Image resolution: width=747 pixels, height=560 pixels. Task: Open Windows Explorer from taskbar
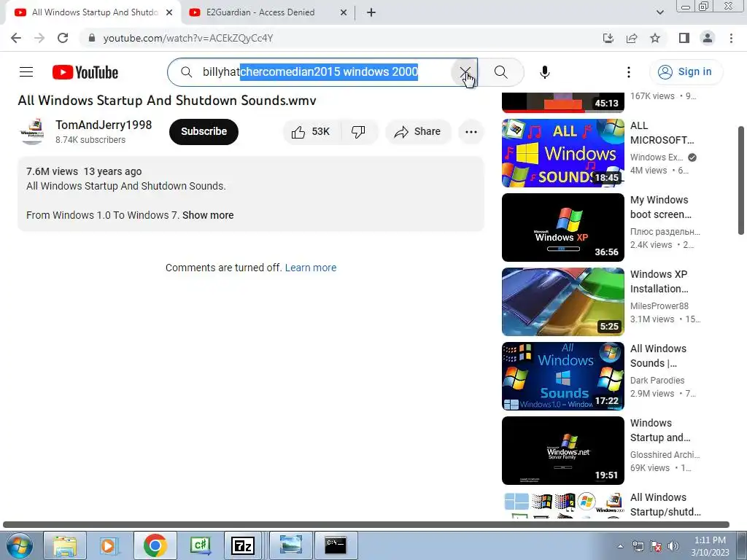click(x=65, y=545)
